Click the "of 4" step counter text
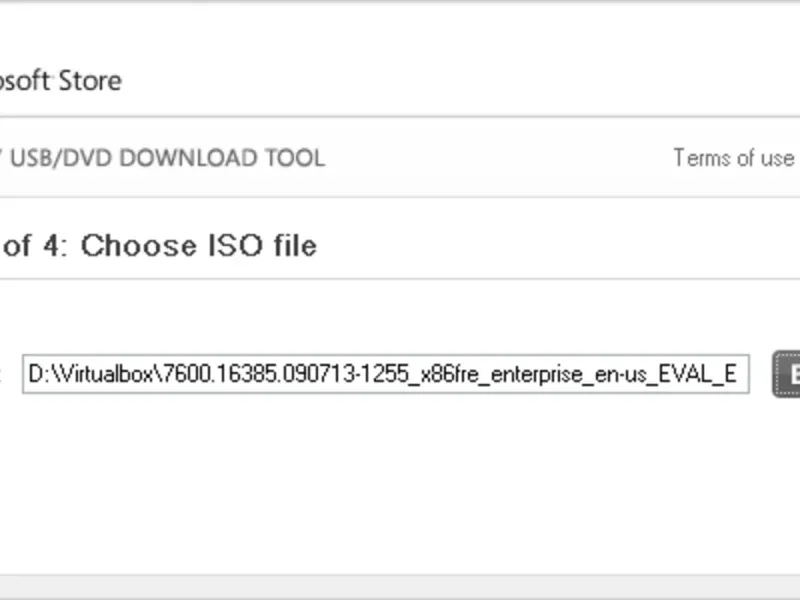The width and height of the screenshot is (800, 600). pos(30,245)
